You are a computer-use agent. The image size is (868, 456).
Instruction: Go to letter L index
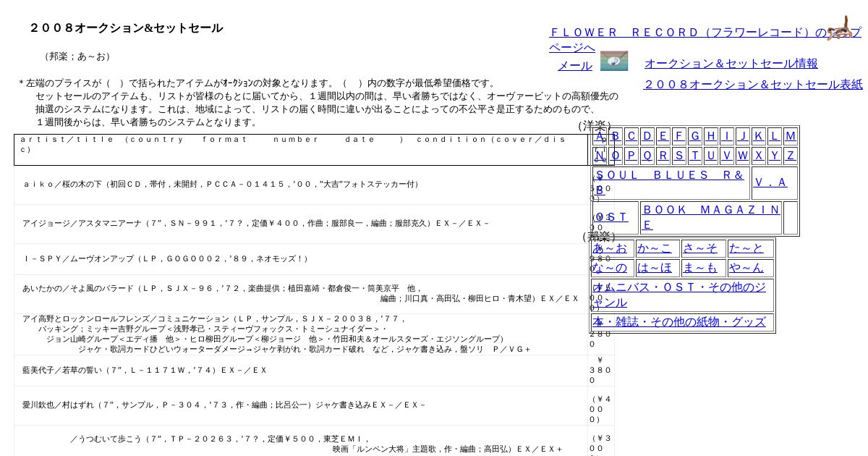pyautogui.click(x=775, y=135)
